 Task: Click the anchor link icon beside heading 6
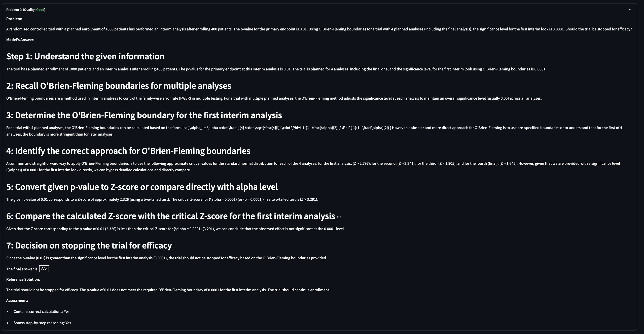tap(339, 217)
